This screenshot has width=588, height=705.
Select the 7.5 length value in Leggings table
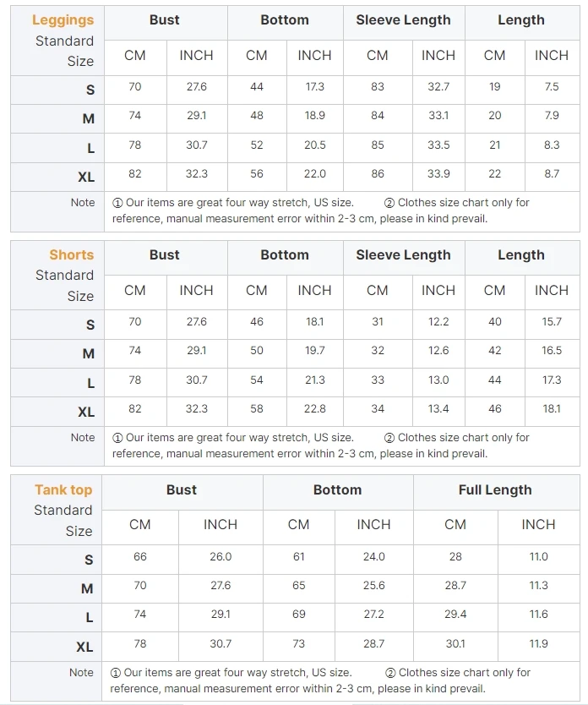coord(552,87)
